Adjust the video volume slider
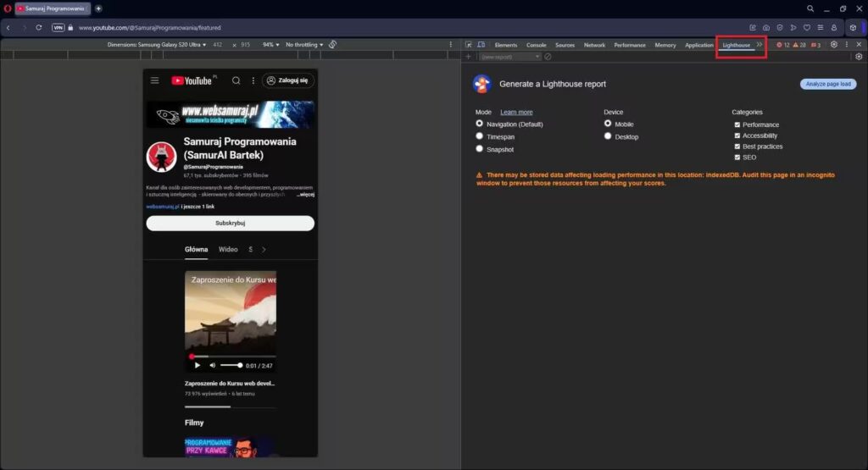This screenshot has height=470, width=868. [231, 366]
